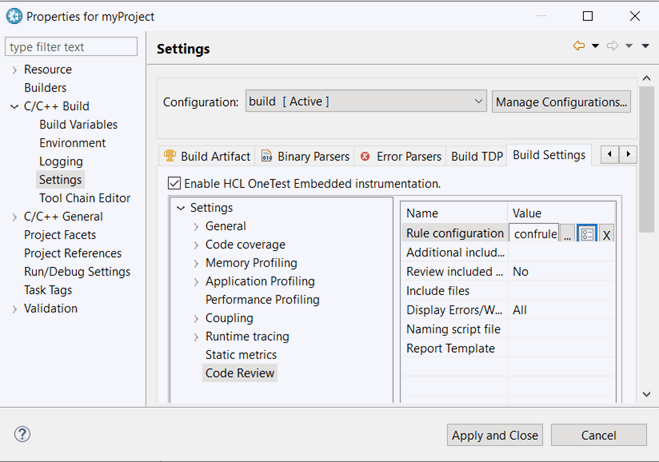Click the help question mark icon
659x462 pixels.
pyautogui.click(x=22, y=434)
